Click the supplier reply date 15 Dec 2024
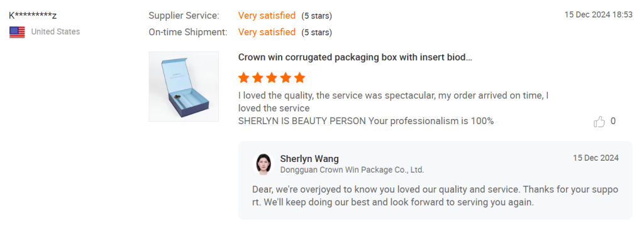 [x=596, y=158]
